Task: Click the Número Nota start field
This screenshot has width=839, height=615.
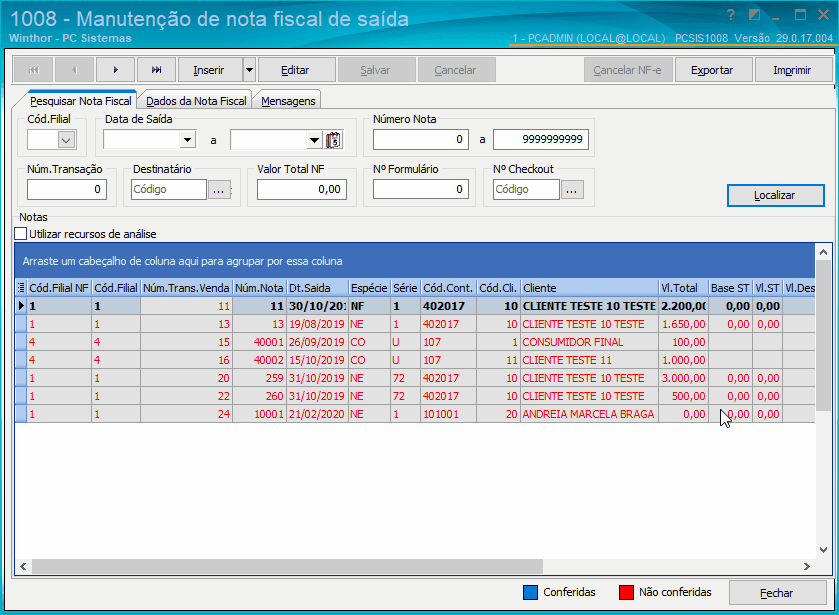Action: click(421, 140)
